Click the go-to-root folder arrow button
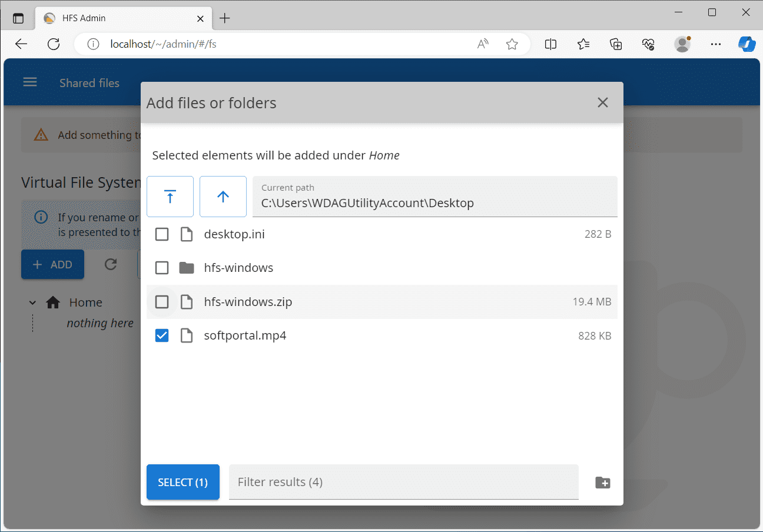Viewport: 763px width, 532px height. tap(170, 197)
